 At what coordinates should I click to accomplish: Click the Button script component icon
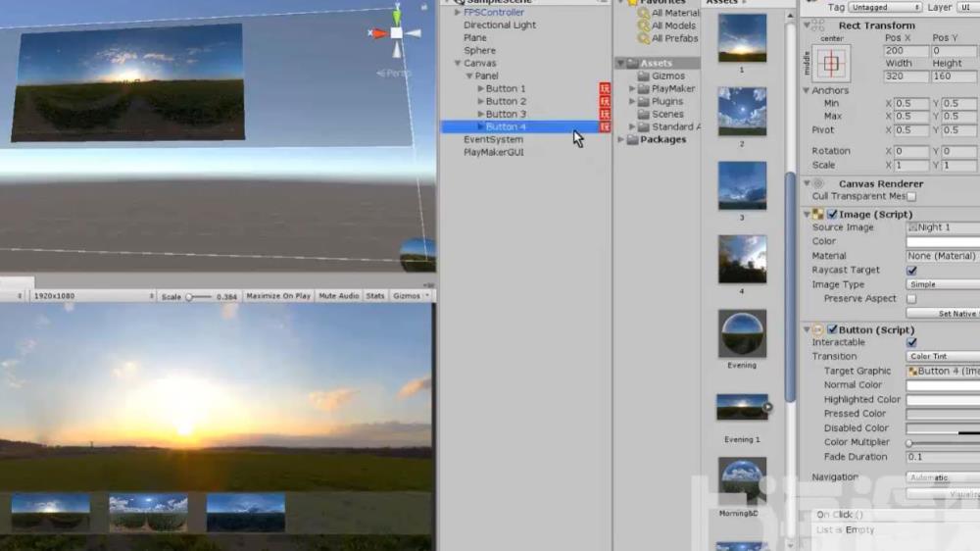817,329
